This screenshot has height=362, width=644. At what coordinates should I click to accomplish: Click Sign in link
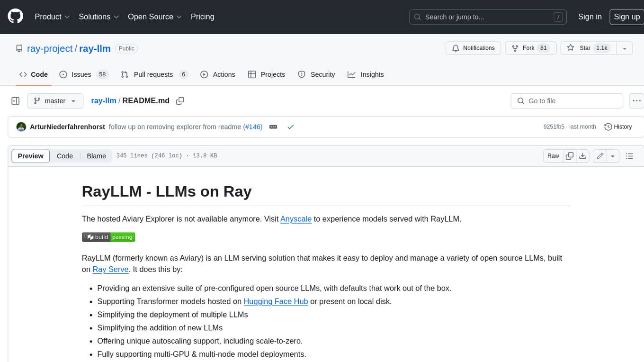(x=590, y=17)
